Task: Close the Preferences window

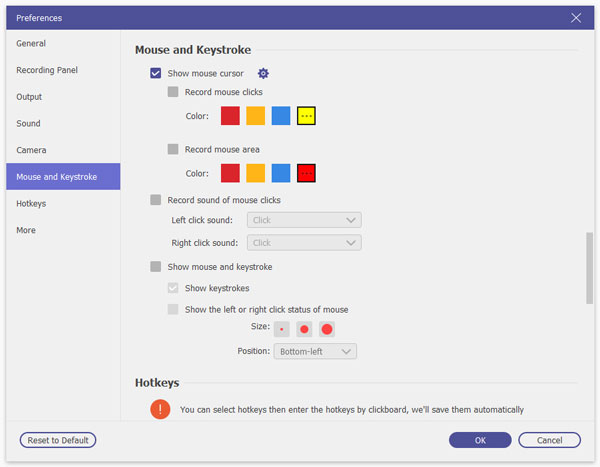Action: pyautogui.click(x=576, y=17)
